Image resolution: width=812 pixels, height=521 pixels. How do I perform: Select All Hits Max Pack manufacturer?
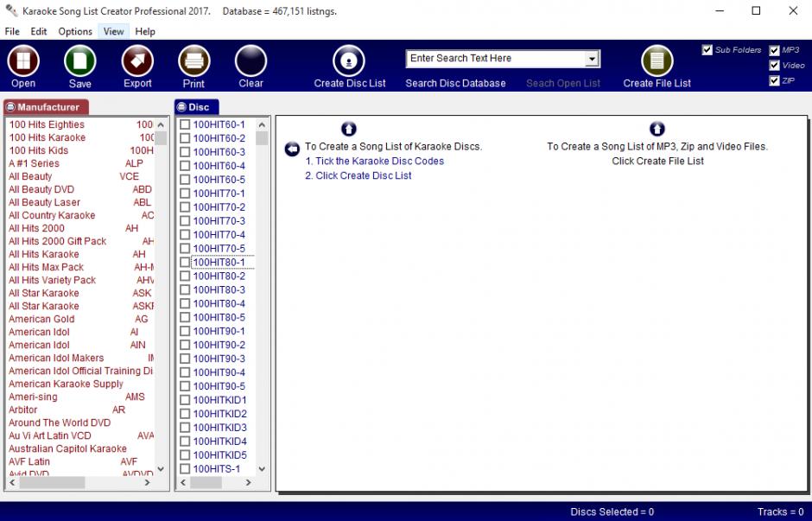81,267
